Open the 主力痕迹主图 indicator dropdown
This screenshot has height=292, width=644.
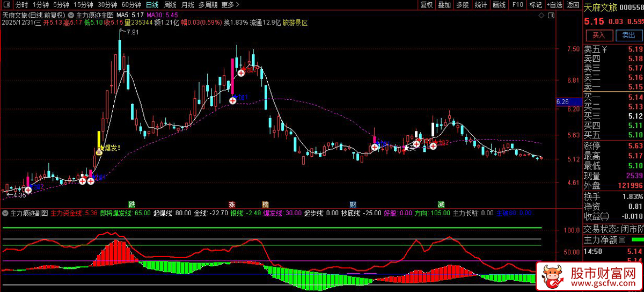click(x=72, y=15)
